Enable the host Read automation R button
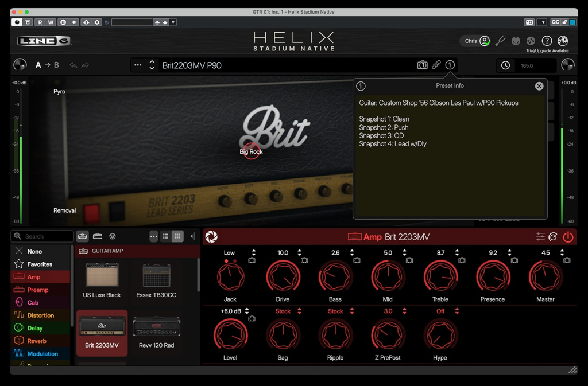This screenshot has width=588, height=386. 40,22
